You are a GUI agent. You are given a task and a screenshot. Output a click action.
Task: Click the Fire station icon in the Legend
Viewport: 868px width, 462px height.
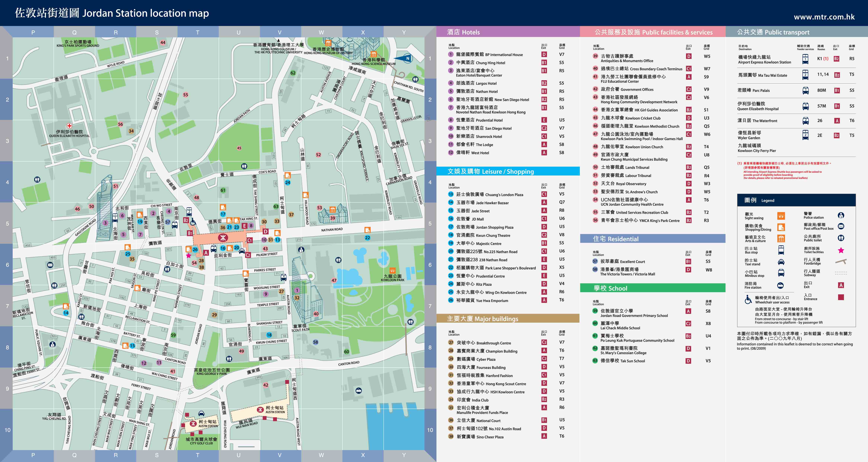coord(780,286)
